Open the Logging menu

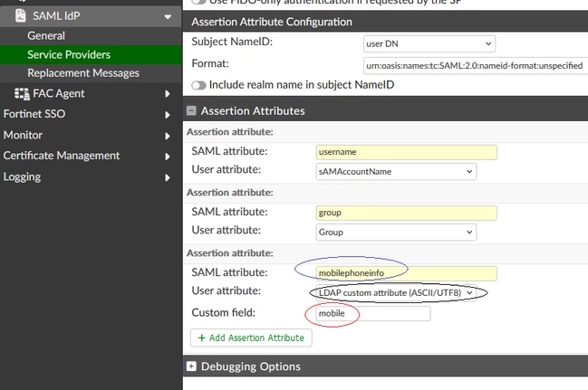click(22, 176)
